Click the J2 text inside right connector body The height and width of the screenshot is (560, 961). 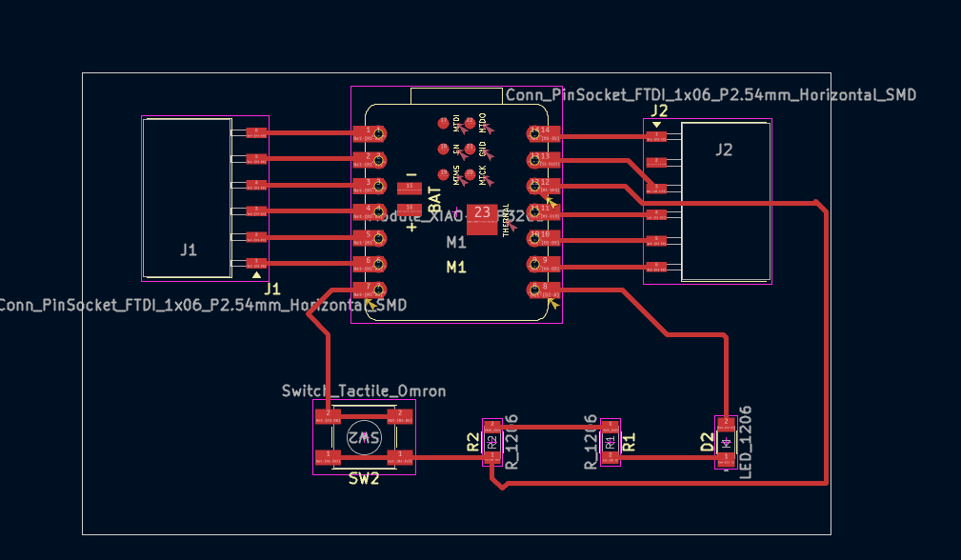[724, 150]
